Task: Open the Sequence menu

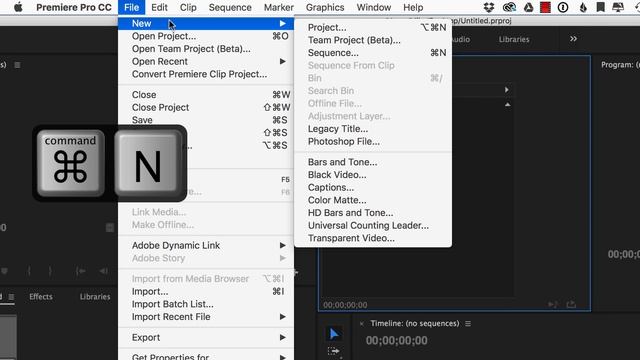Action: [x=230, y=7]
